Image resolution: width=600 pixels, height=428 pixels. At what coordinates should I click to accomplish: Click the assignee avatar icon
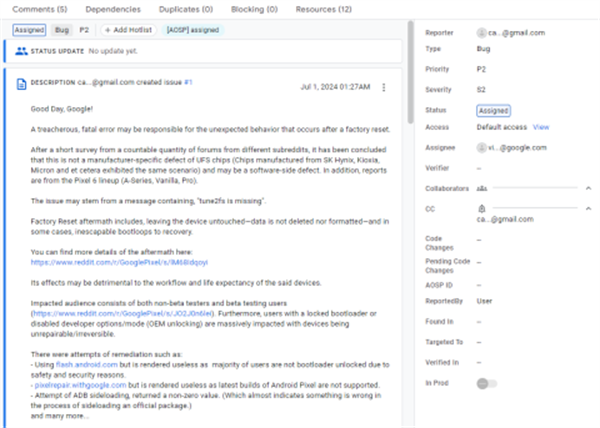[x=481, y=148]
